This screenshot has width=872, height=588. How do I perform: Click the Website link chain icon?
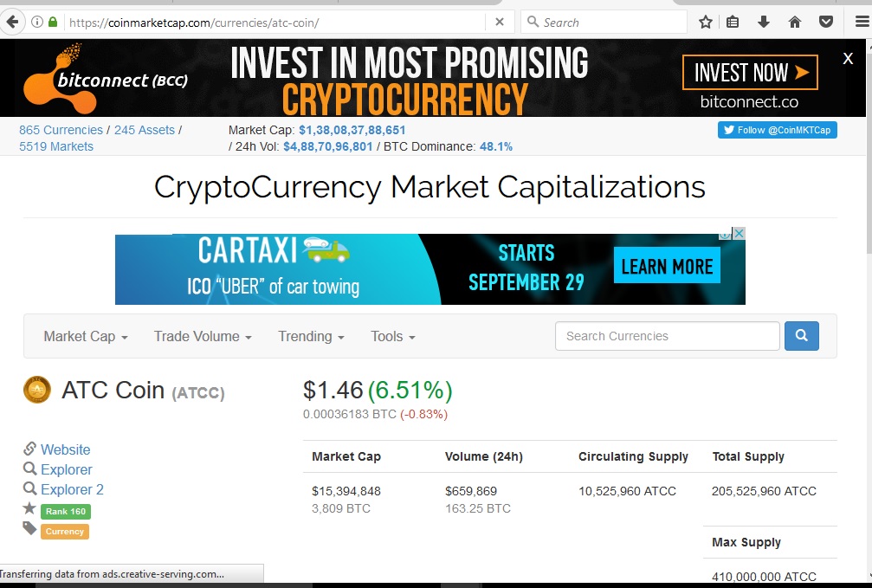pos(31,449)
